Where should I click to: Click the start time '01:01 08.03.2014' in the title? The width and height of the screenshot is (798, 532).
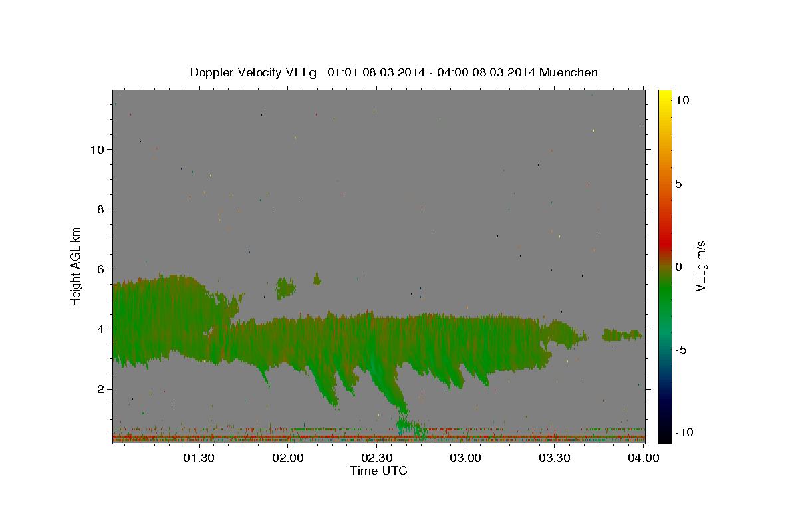(374, 72)
